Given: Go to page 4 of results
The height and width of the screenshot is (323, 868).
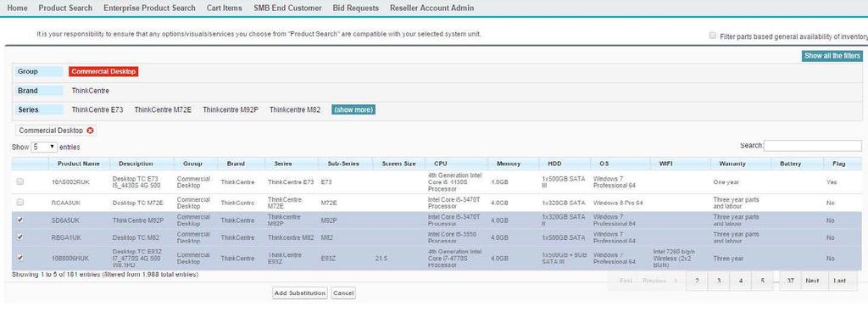Looking at the screenshot, I should 741,281.
